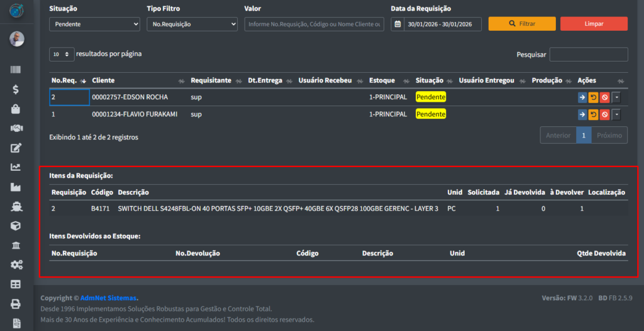Click the handshake icon in sidebar
The height and width of the screenshot is (331, 644).
(x=16, y=128)
